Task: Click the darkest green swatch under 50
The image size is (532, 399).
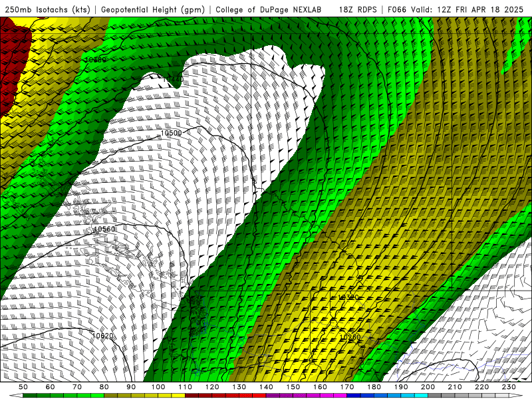Action: [30, 396]
